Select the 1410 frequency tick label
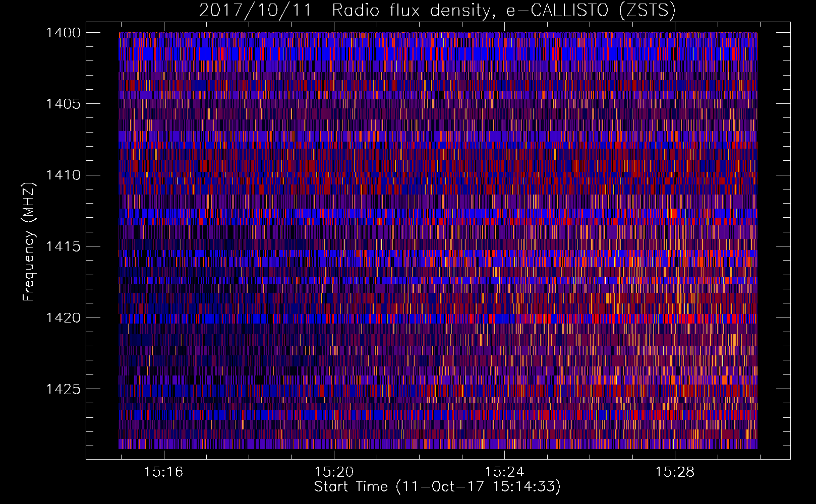The height and width of the screenshot is (504, 816). (63, 175)
